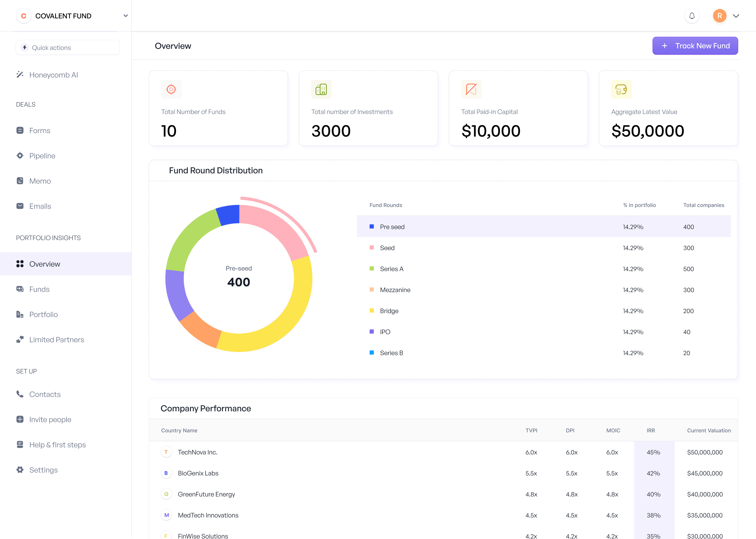Screen dimensions: 756x539
Task: Click the Total Paid-in Capital card icon
Action: (471, 89)
